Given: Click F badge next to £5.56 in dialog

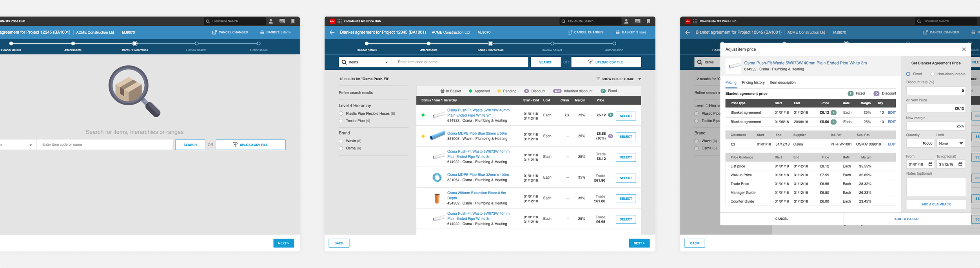Looking at the screenshot, I should (x=834, y=122).
